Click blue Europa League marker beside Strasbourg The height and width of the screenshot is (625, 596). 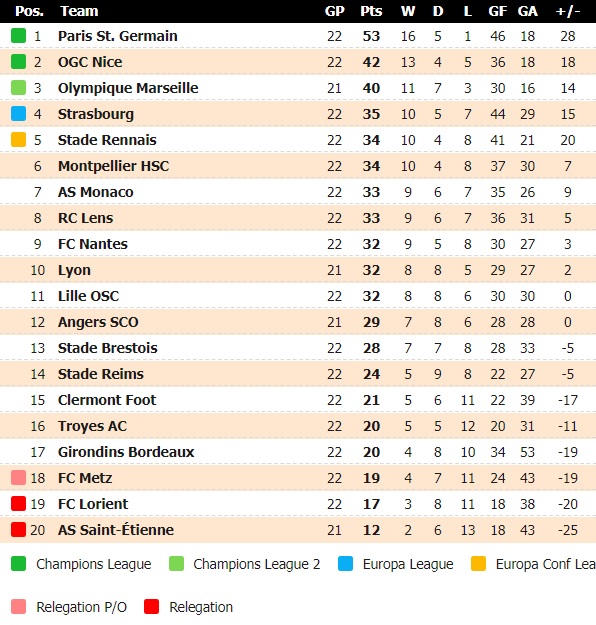point(18,114)
